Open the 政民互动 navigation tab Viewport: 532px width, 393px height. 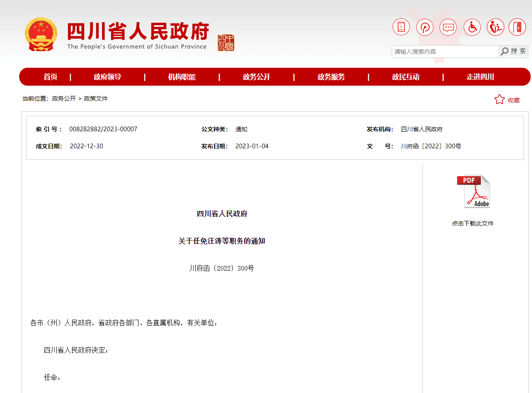tap(406, 77)
